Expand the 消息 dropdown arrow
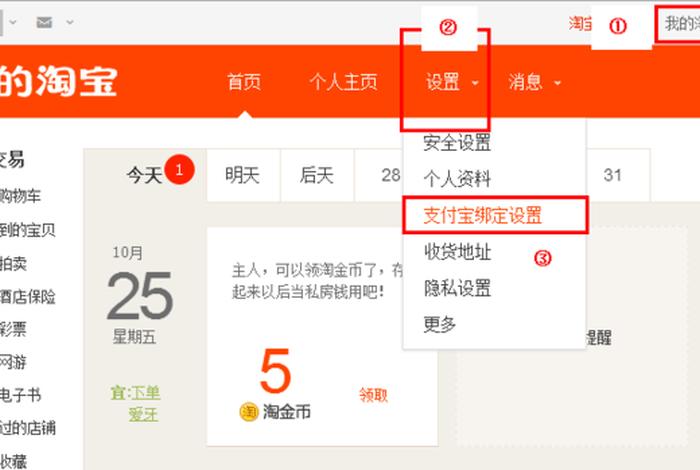This screenshot has height=470, width=700. click(557, 83)
